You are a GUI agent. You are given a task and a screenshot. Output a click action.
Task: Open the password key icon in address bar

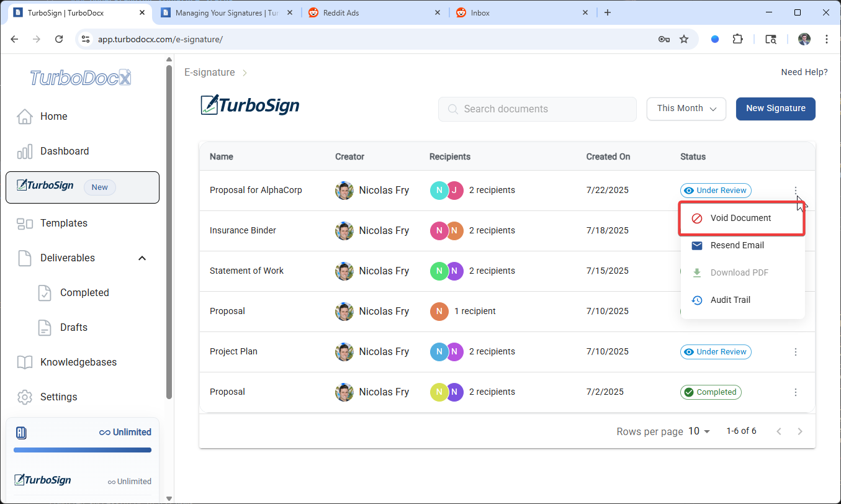pyautogui.click(x=663, y=39)
